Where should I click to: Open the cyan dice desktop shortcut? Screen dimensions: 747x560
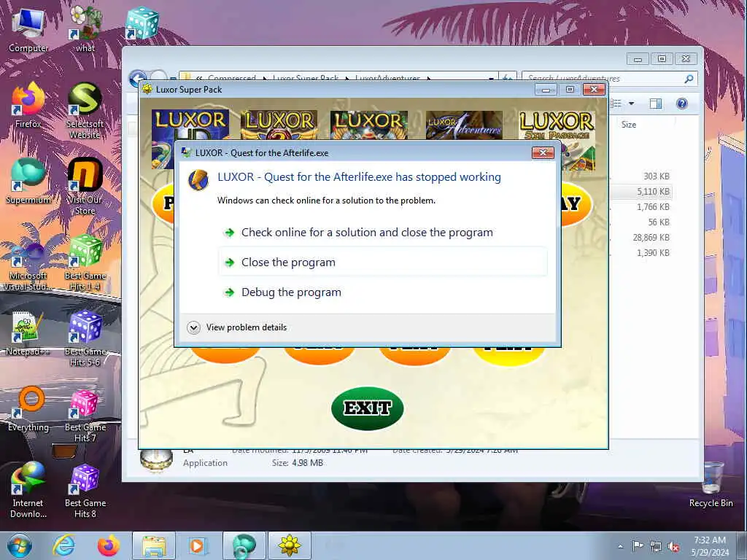(142, 24)
